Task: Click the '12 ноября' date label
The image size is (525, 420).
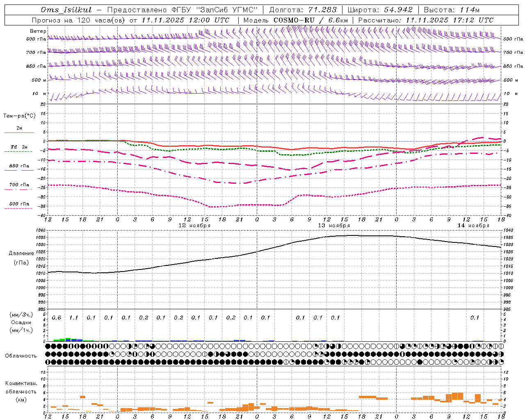Action: click(x=194, y=226)
